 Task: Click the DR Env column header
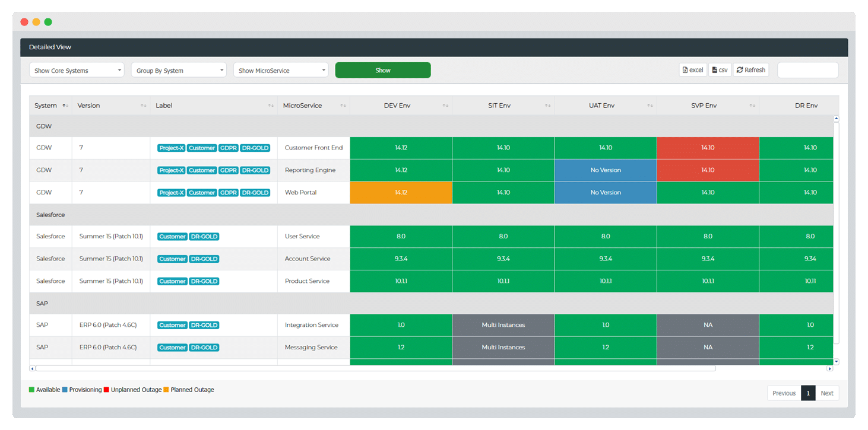point(799,106)
